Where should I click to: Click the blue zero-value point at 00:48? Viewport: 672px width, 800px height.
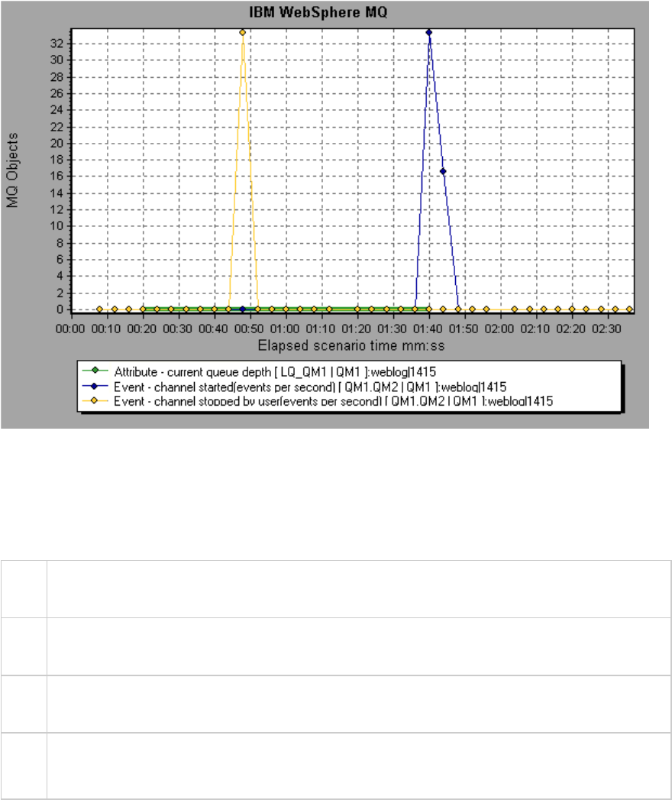point(243,309)
